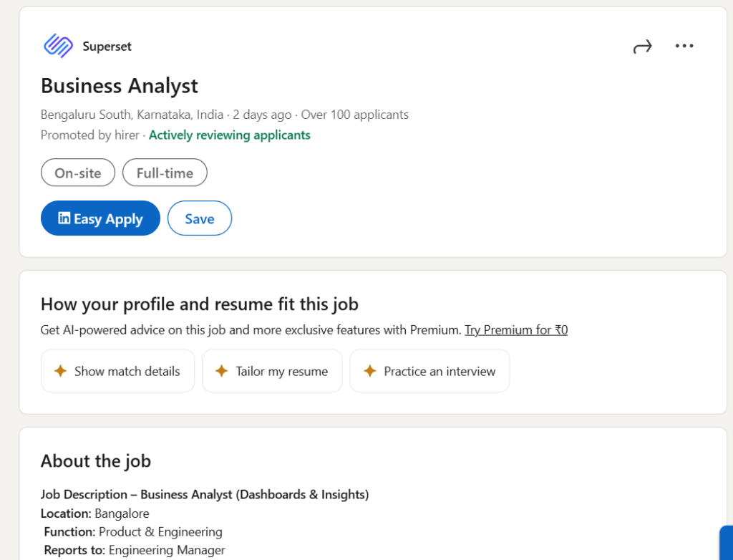Click the sparkle icon beside Tailor my resume

pyautogui.click(x=222, y=371)
